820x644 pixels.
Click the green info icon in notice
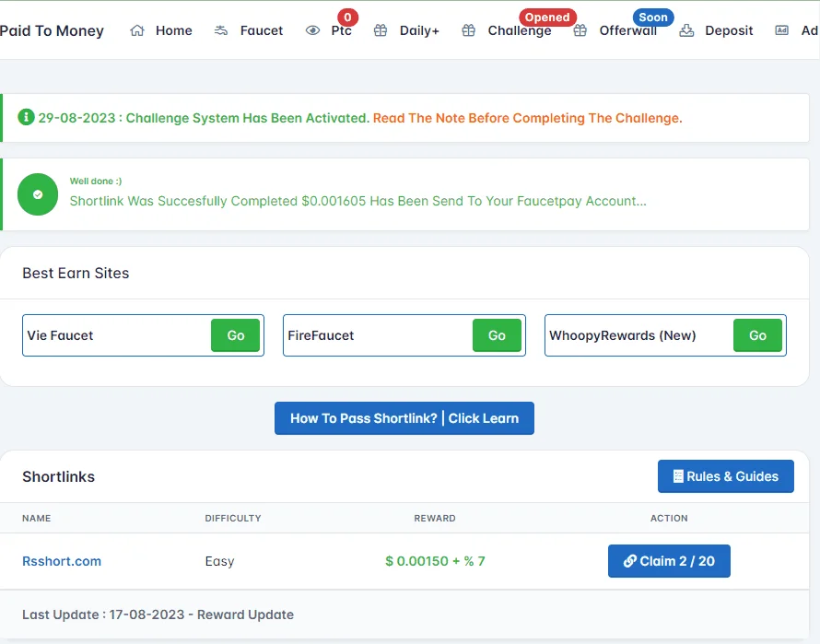[x=26, y=117]
